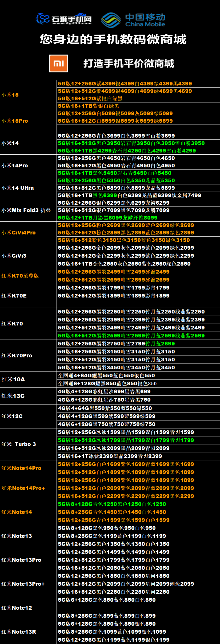Click the 小米Mix Fold3 折叠 model cell

28,210
